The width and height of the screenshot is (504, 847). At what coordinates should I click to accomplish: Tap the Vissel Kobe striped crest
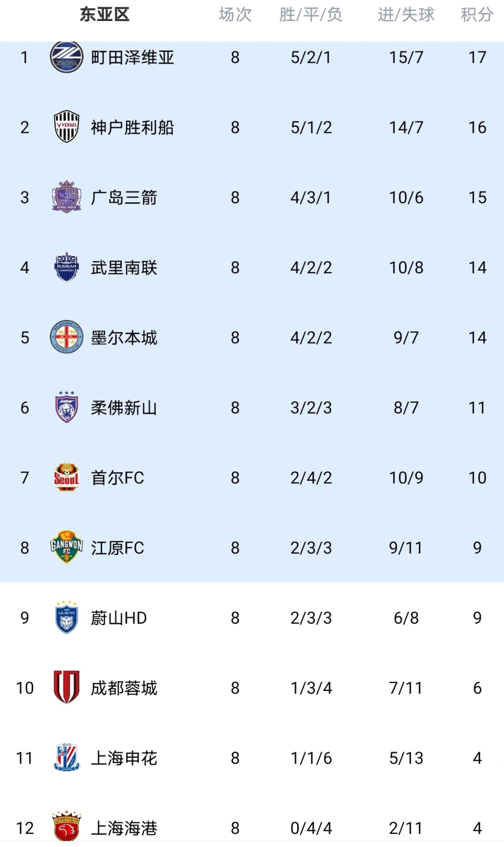pos(67,127)
